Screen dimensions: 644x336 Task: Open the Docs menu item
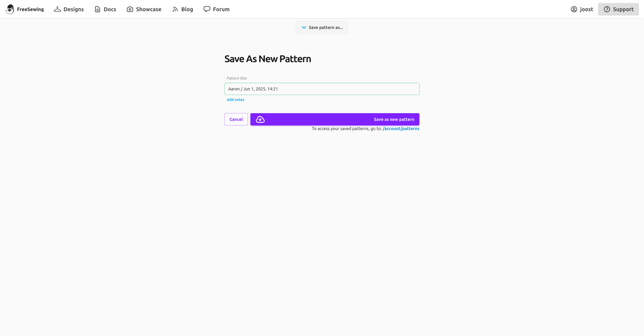point(105,9)
